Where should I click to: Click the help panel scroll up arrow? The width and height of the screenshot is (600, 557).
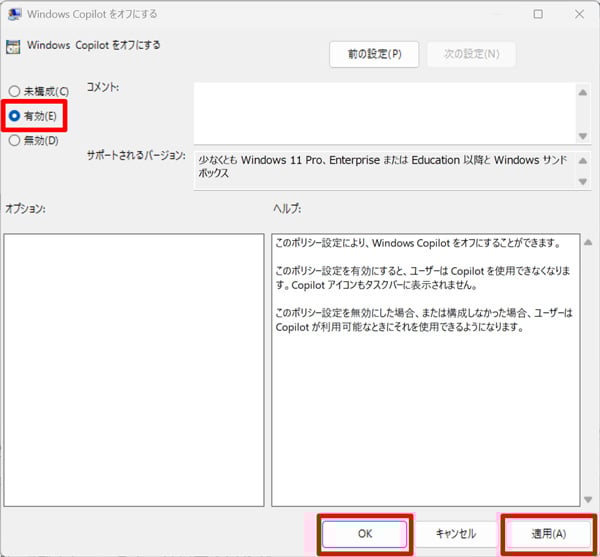[588, 242]
